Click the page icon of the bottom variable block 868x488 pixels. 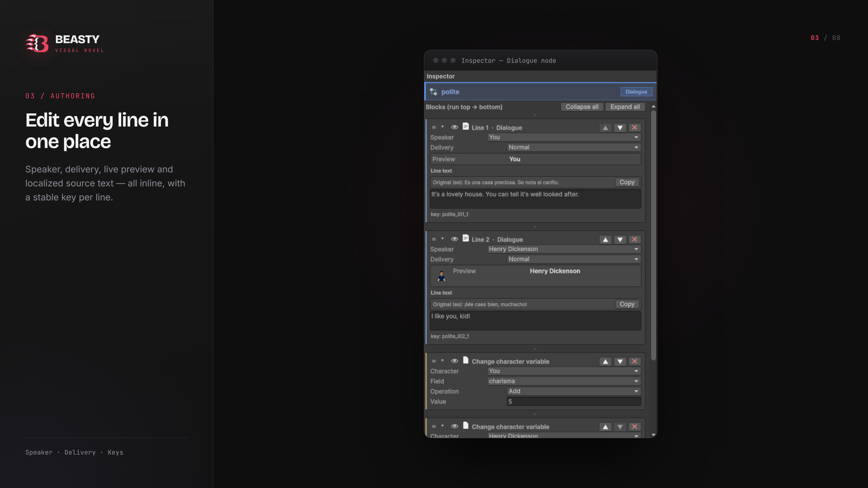(x=466, y=426)
